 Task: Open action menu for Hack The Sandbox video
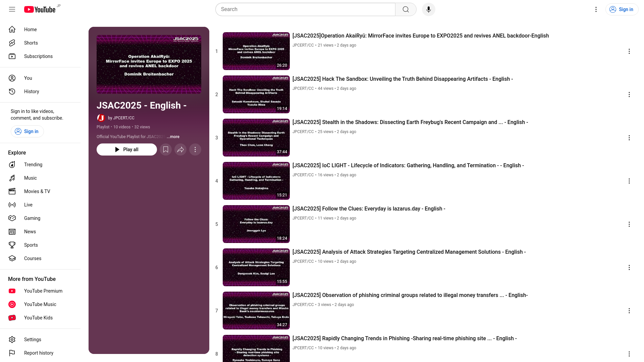point(629,95)
